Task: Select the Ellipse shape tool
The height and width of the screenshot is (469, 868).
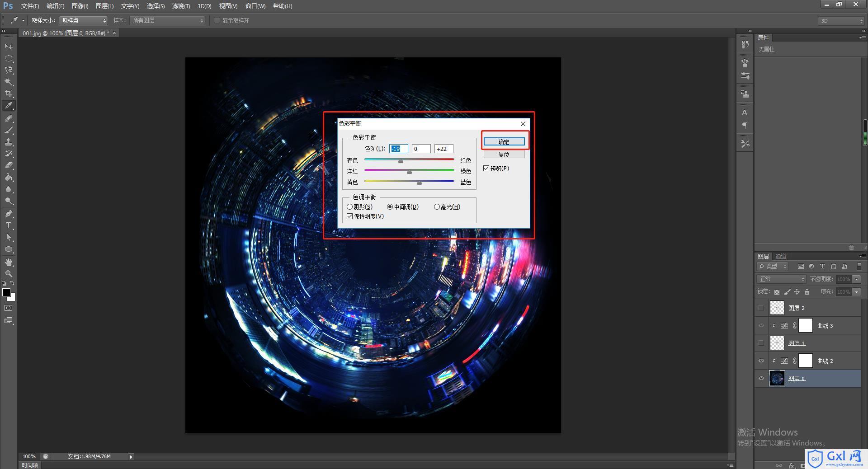Action: pos(9,249)
